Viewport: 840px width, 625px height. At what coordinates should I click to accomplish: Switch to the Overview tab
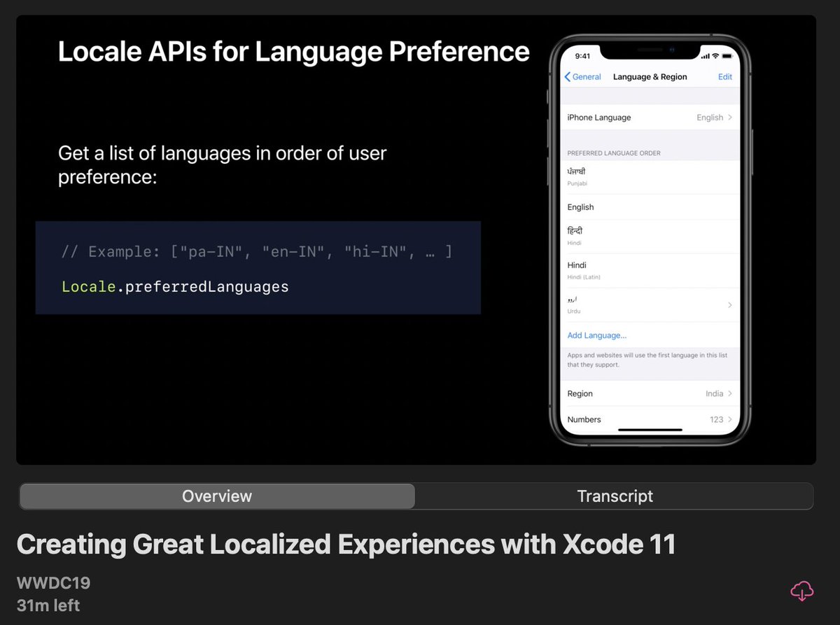pyautogui.click(x=217, y=496)
